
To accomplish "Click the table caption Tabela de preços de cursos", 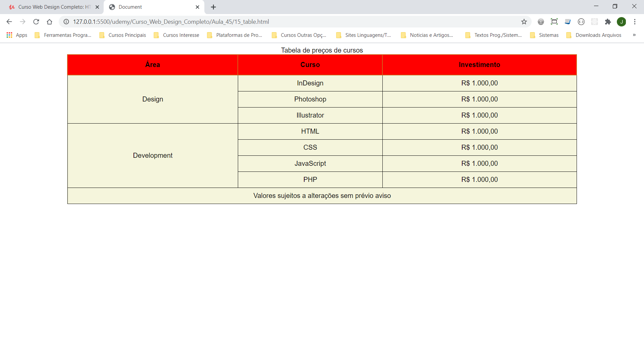I will 322,50.
